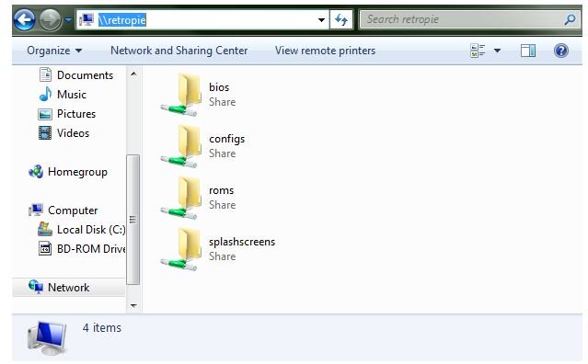
Task: Open Help with the question mark
Action: click(x=561, y=51)
